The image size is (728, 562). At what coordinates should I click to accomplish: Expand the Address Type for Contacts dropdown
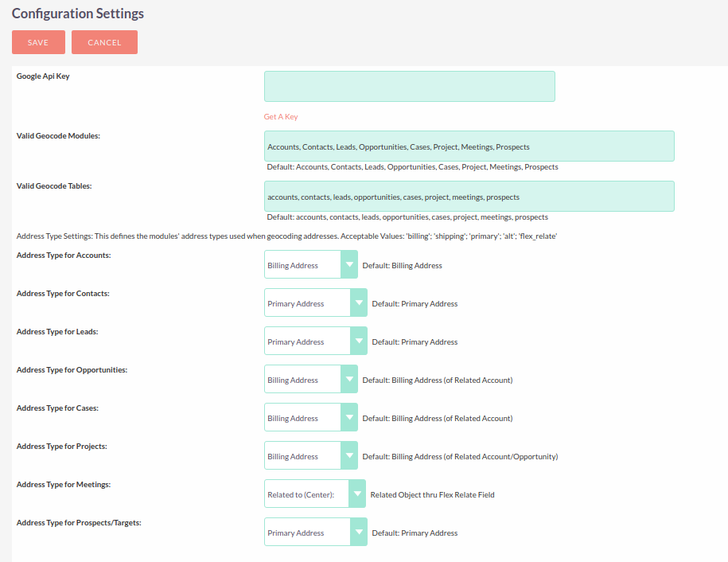click(307, 303)
